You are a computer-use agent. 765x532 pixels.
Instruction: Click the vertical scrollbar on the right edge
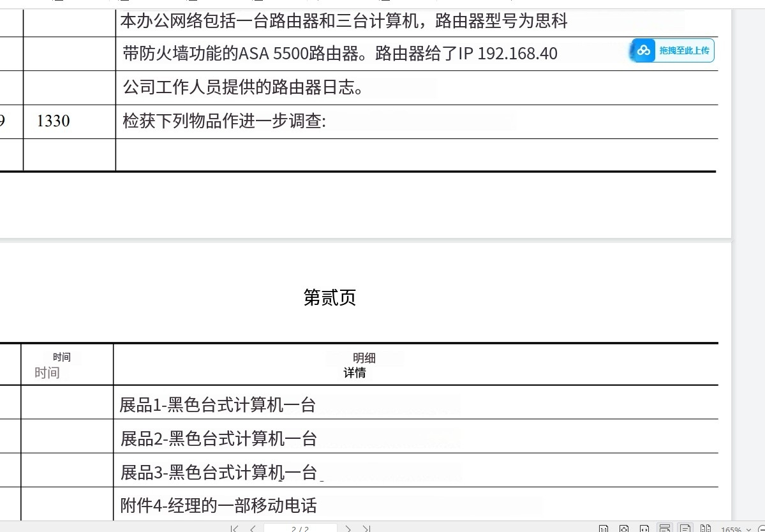[748, 255]
